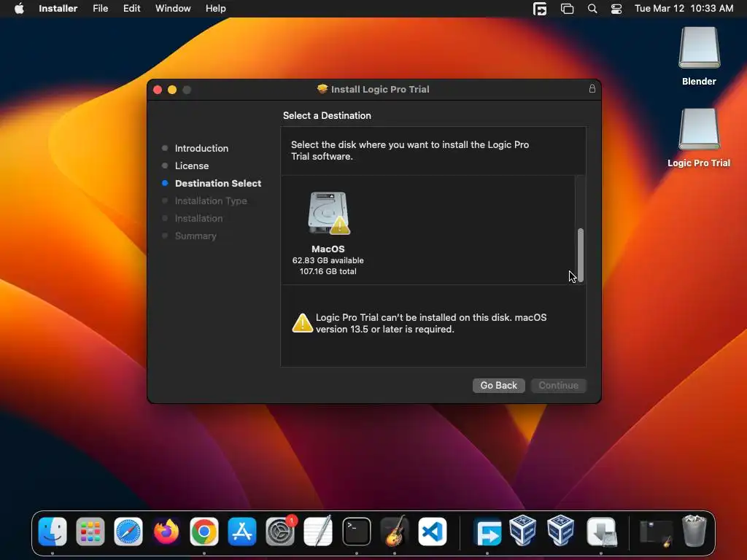Open TextEdit from the Dock

(318, 532)
